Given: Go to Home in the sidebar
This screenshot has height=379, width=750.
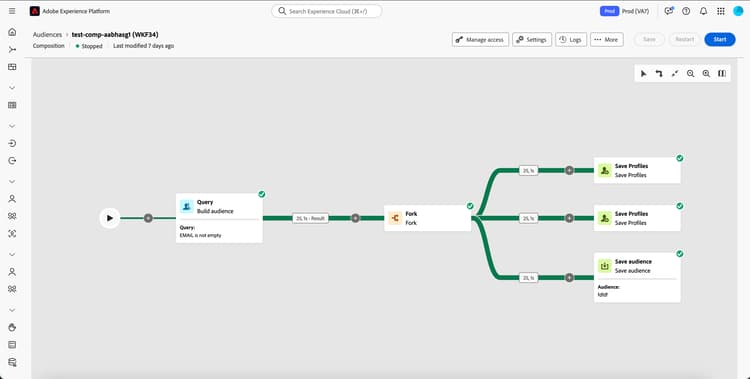Looking at the screenshot, I should [x=12, y=32].
